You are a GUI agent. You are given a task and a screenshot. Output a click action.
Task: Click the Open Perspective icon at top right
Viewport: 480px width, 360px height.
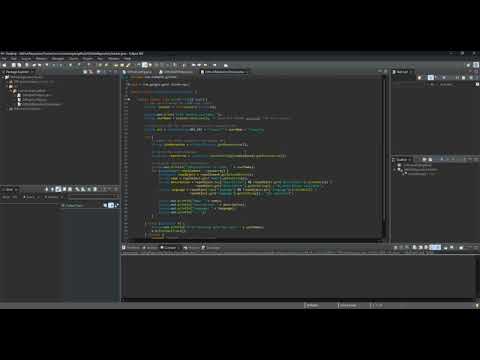[x=468, y=65]
